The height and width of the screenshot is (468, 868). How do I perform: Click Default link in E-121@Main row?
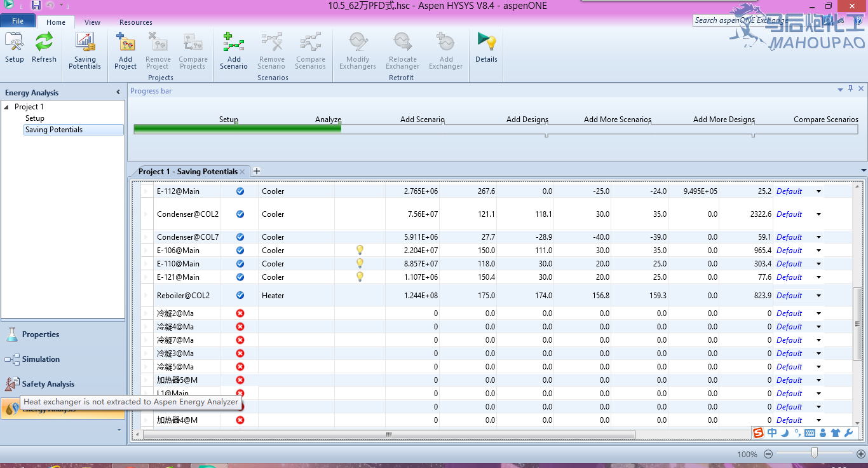pos(789,277)
